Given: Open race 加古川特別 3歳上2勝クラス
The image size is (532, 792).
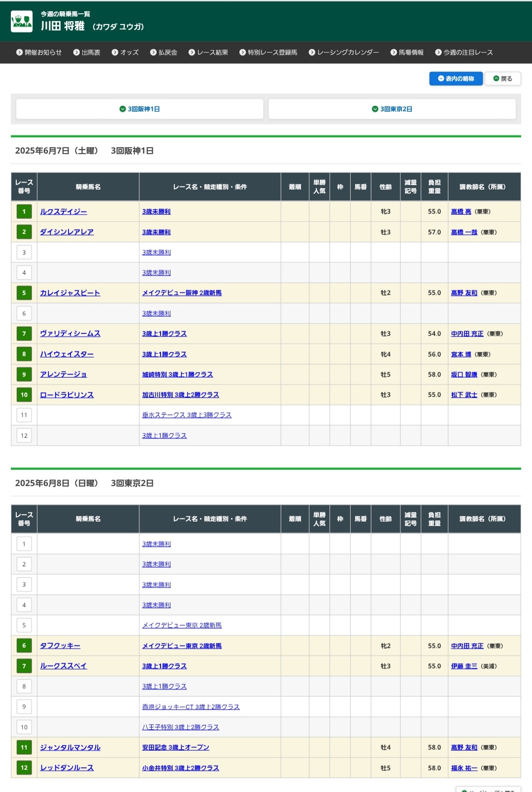Looking at the screenshot, I should click(180, 395).
